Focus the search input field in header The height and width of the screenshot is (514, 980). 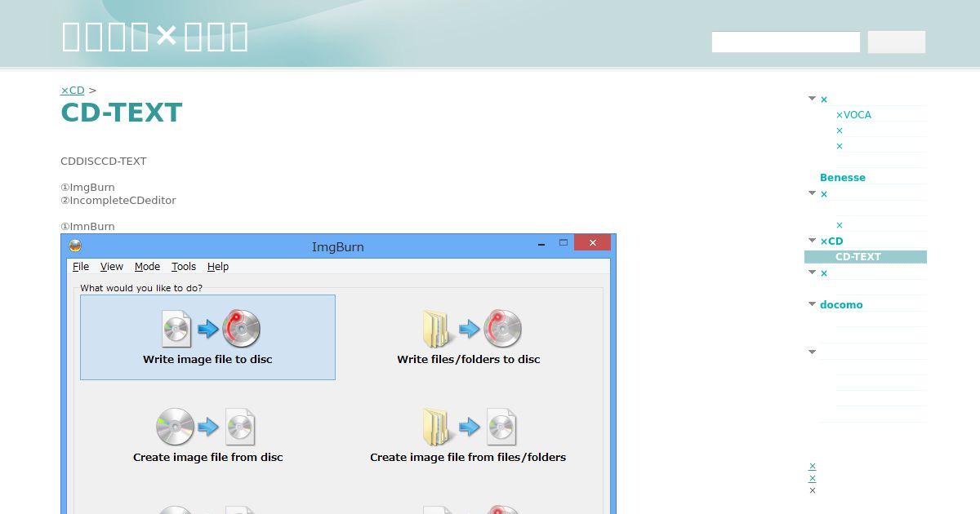pyautogui.click(x=786, y=42)
